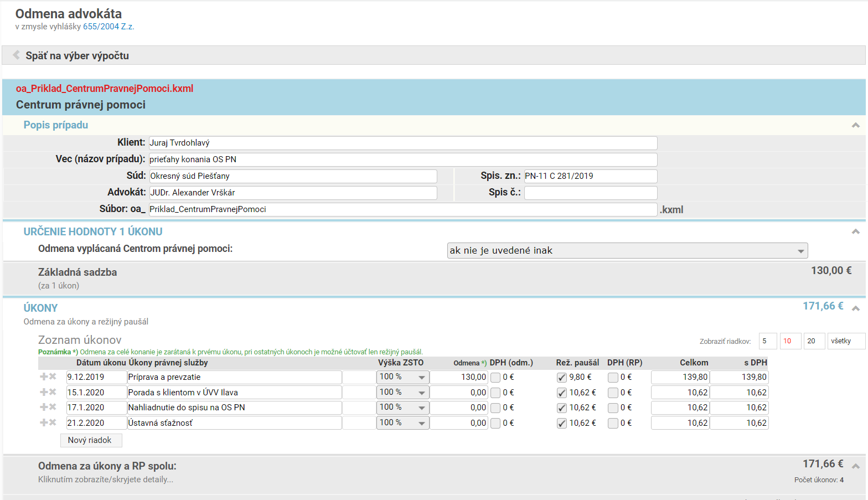Delete the 'Ústavná sťažnosť' row
Image resolution: width=868 pixels, height=500 pixels.
(53, 423)
